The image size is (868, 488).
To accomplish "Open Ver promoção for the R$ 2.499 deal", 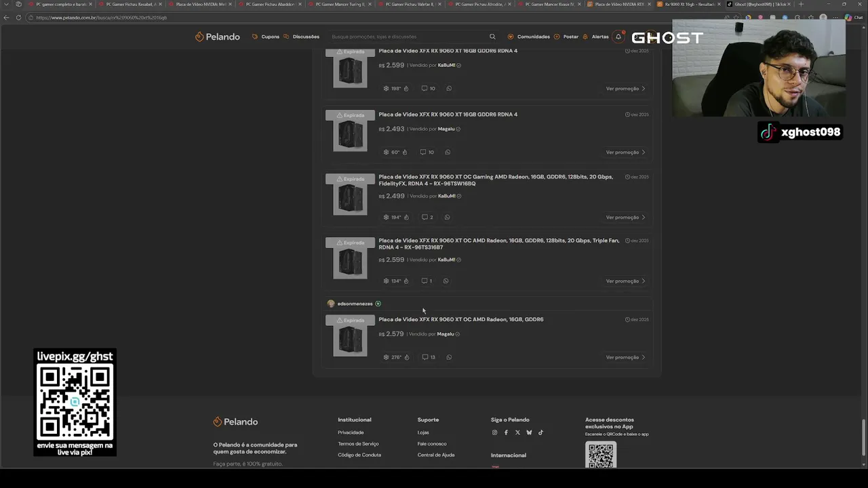I will [x=625, y=217].
